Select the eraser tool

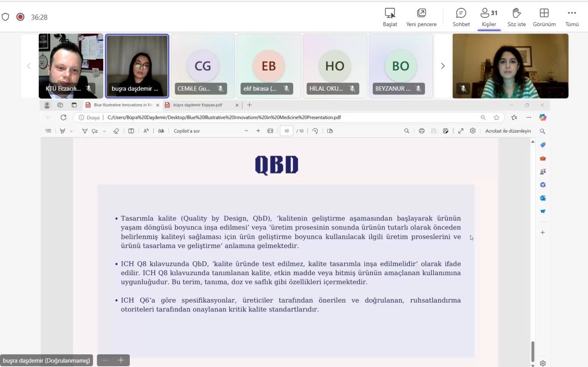pos(116,131)
